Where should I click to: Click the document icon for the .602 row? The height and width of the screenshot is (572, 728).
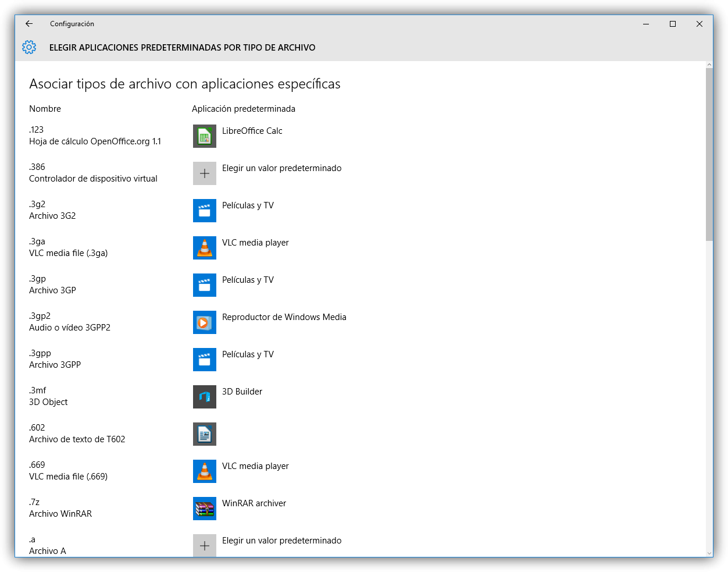pyautogui.click(x=205, y=434)
